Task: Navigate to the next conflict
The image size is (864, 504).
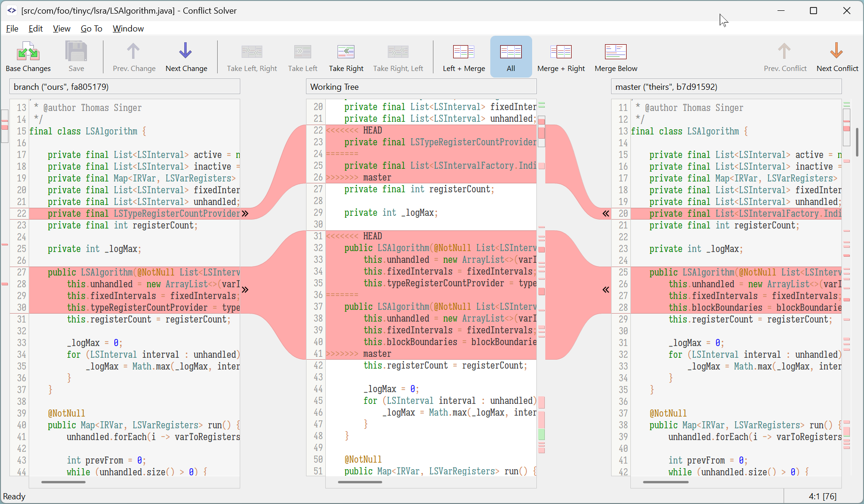Action: [837, 55]
